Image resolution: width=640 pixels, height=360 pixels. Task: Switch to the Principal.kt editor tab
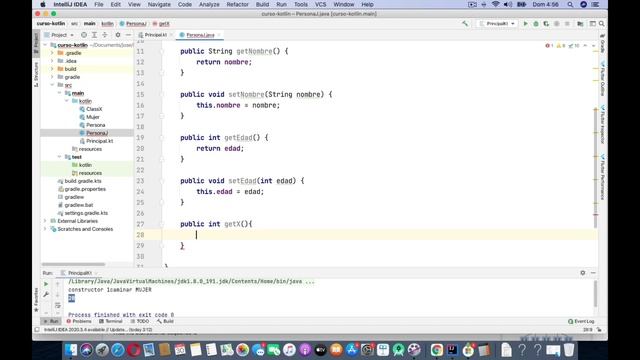(x=156, y=35)
